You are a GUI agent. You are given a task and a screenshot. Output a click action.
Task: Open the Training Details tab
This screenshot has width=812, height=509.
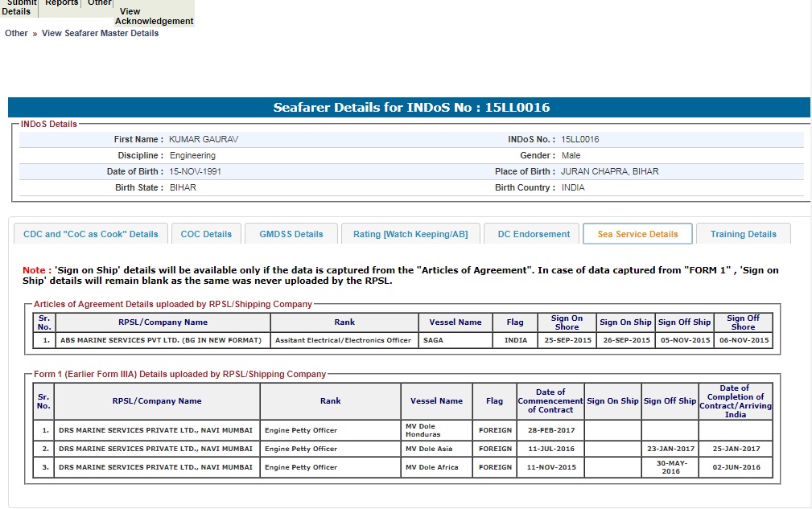pos(743,234)
